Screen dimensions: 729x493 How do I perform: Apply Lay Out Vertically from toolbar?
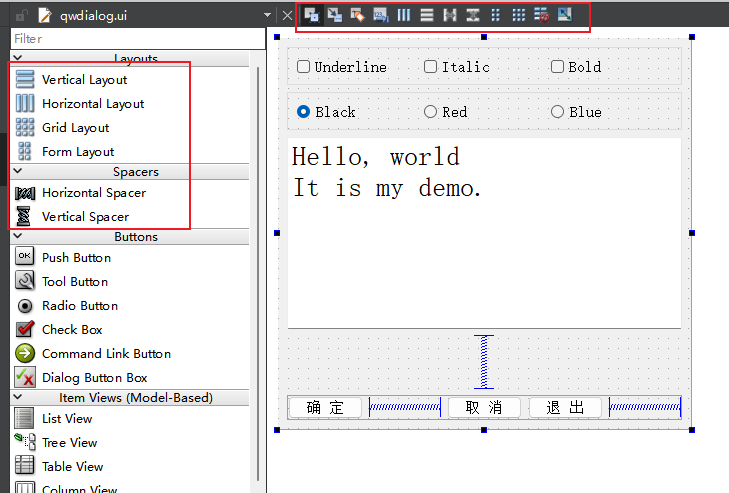point(427,15)
